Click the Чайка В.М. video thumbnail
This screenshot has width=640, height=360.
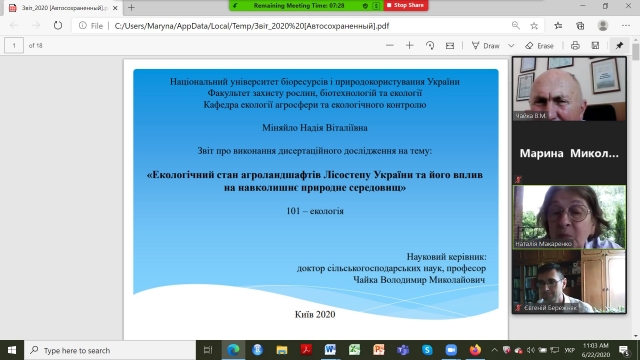(569, 89)
